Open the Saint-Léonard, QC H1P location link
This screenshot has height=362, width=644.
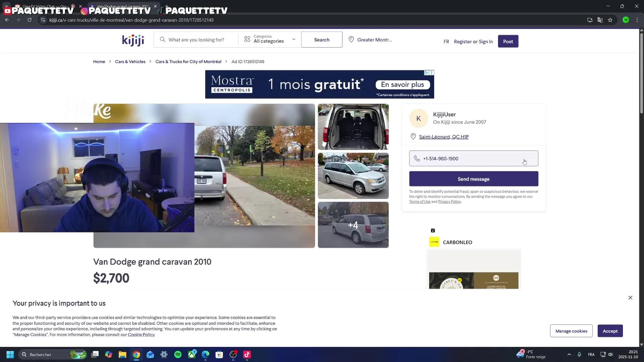tap(444, 137)
